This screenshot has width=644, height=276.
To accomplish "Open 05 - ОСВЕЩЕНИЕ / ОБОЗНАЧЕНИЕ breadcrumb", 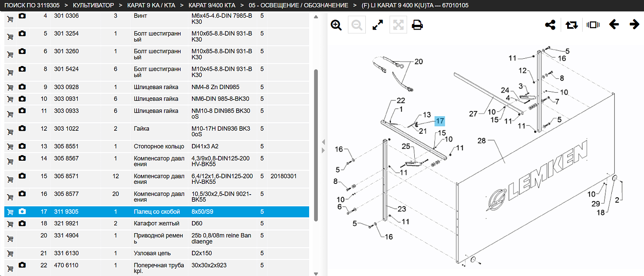I will click(298, 6).
